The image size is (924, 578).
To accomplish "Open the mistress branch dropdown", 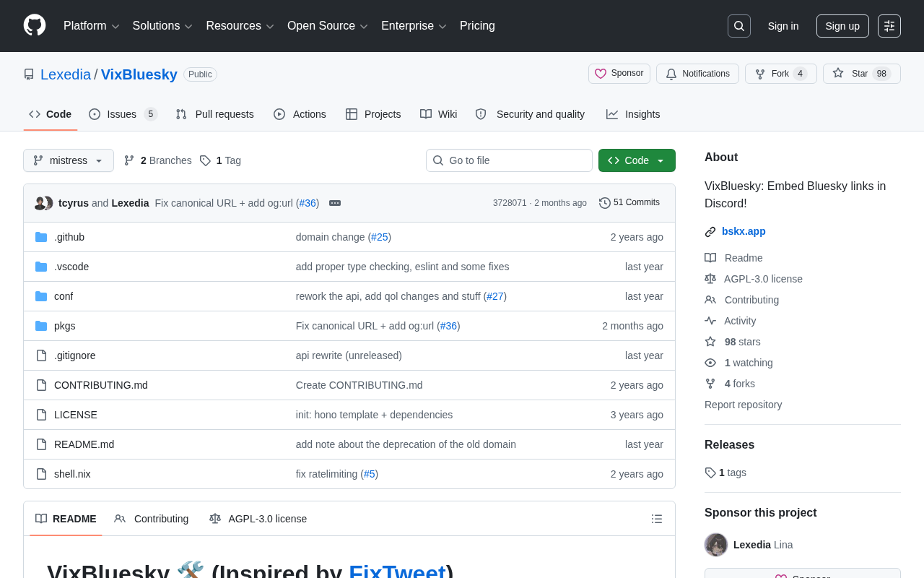I will tap(69, 160).
